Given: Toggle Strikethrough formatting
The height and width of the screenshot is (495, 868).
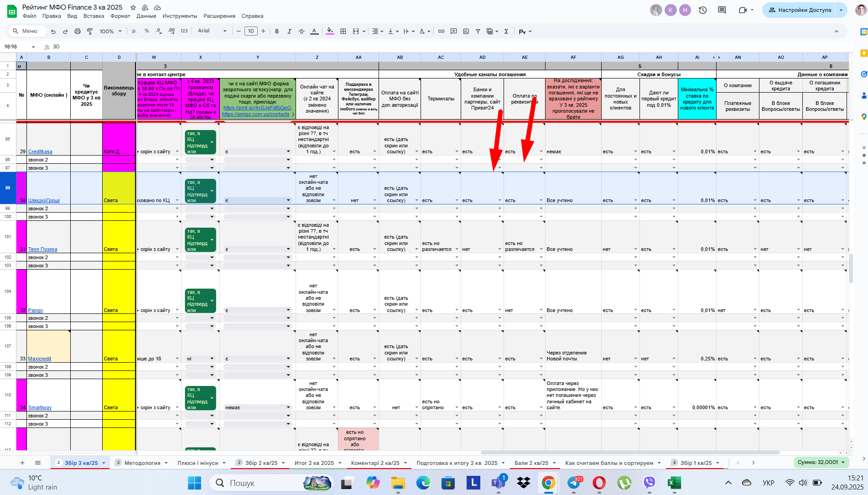Looking at the screenshot, I should coord(301,31).
